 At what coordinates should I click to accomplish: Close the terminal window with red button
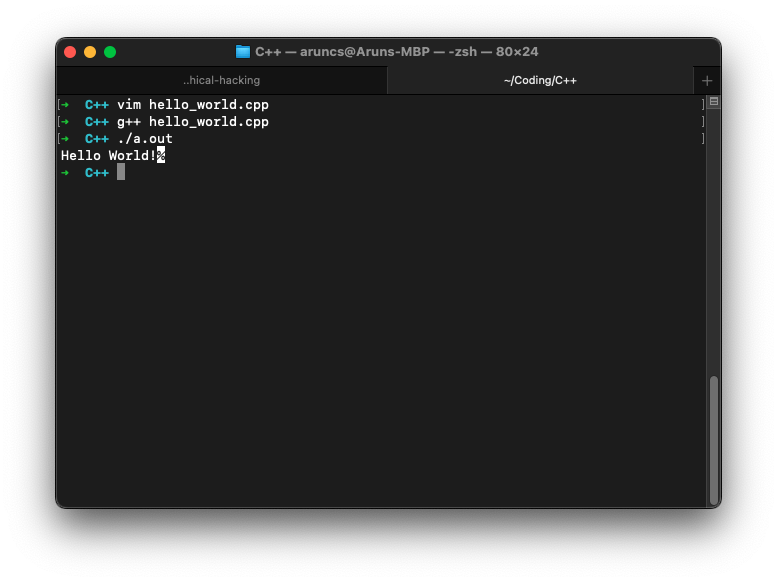click(70, 52)
